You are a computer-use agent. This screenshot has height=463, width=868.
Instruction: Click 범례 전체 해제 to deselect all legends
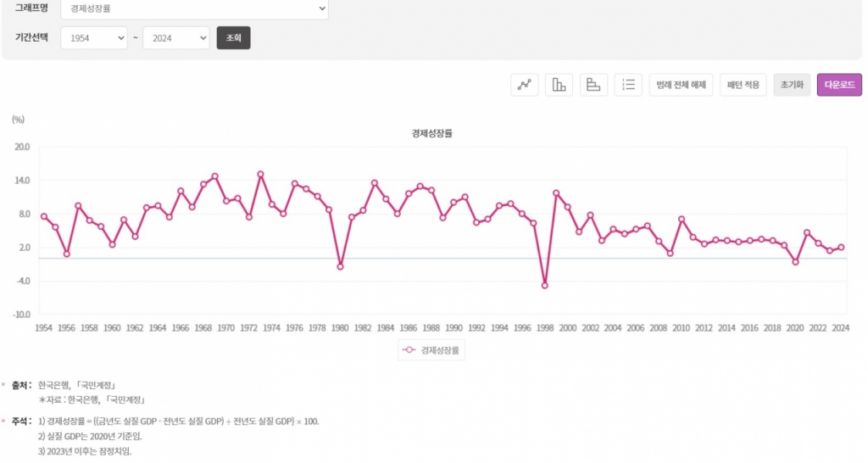[681, 85]
